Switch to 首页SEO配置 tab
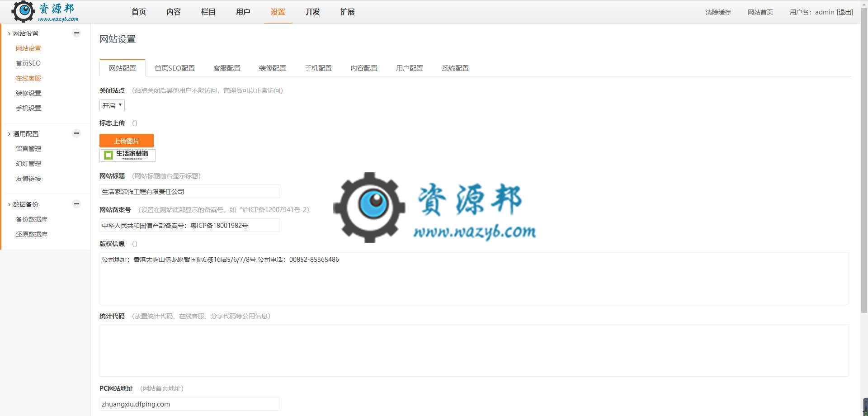The height and width of the screenshot is (416, 868). click(175, 68)
